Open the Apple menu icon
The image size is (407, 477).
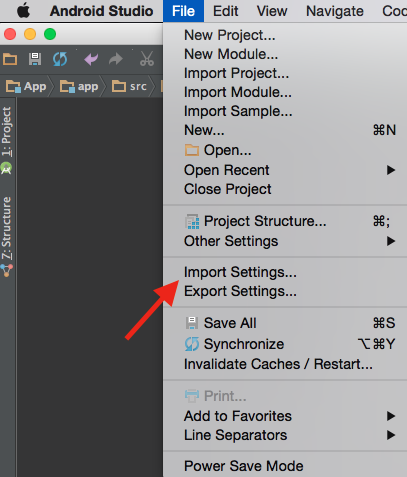(x=24, y=11)
